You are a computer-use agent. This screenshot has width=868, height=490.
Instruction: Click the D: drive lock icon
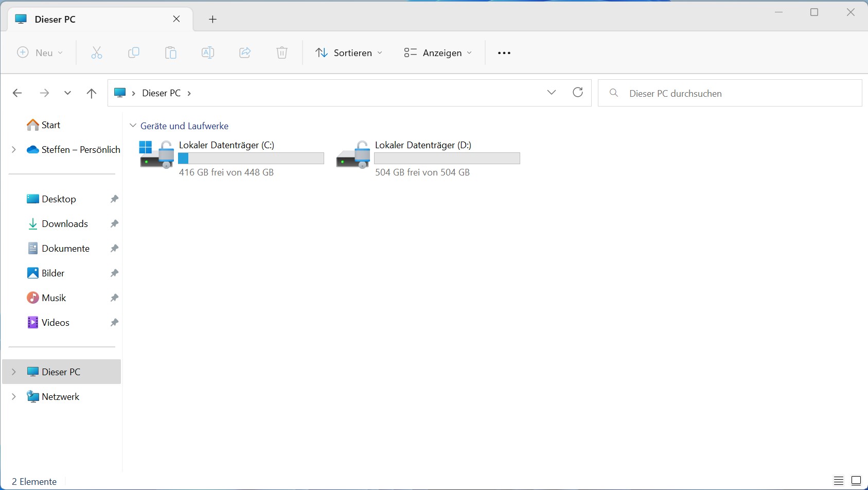(353, 154)
